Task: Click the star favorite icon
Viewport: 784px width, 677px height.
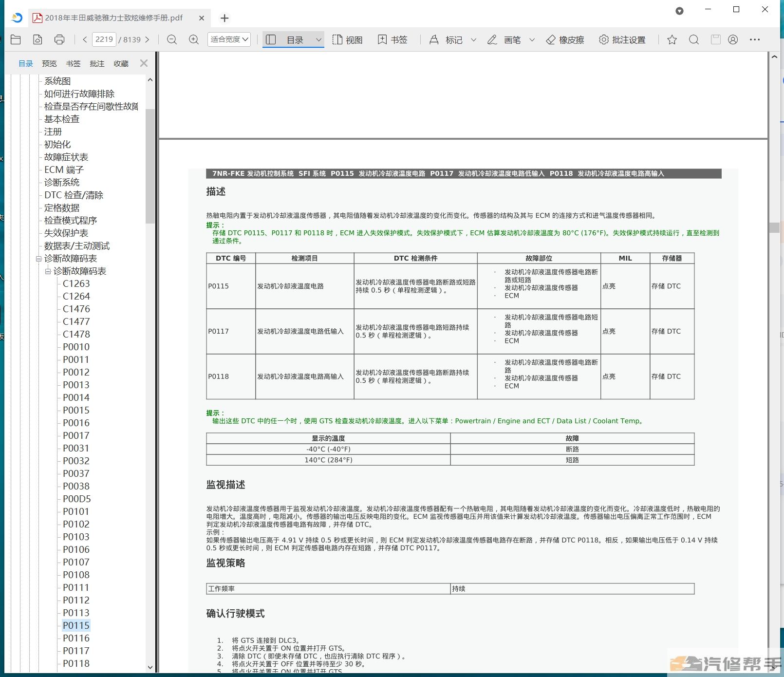Action: (x=672, y=39)
